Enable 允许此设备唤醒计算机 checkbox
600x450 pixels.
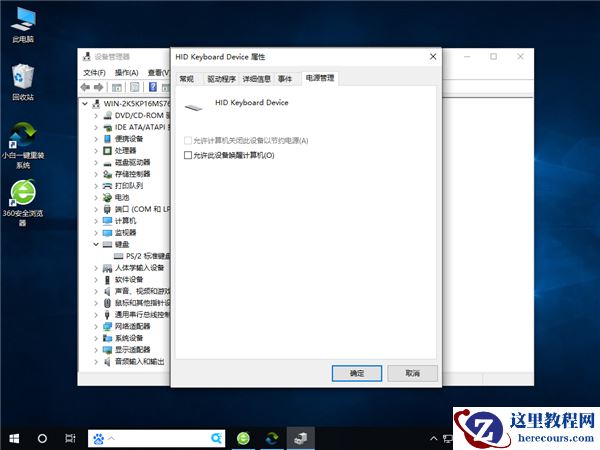pos(188,155)
